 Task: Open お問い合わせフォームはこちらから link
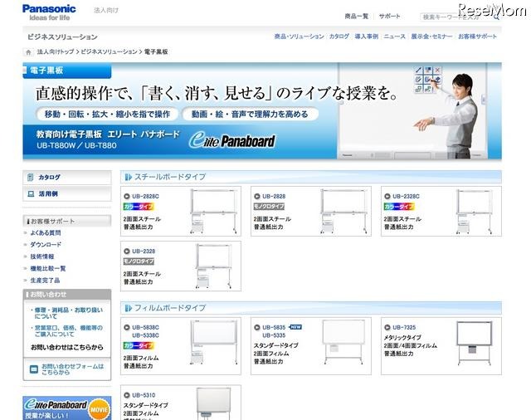pos(72,369)
